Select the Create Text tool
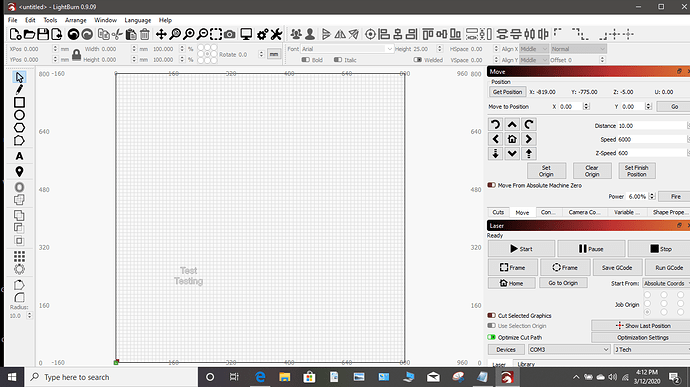This screenshot has height=387, width=690. 19,156
